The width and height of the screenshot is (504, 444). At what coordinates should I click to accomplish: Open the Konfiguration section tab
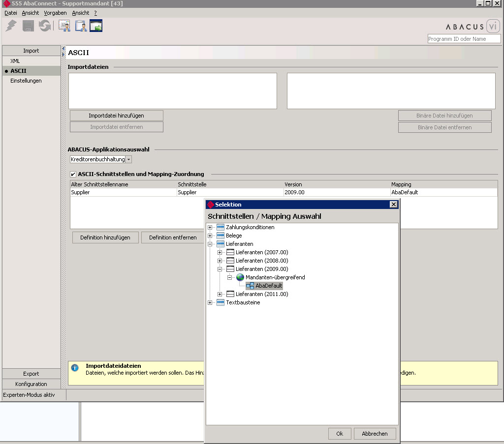pos(31,384)
